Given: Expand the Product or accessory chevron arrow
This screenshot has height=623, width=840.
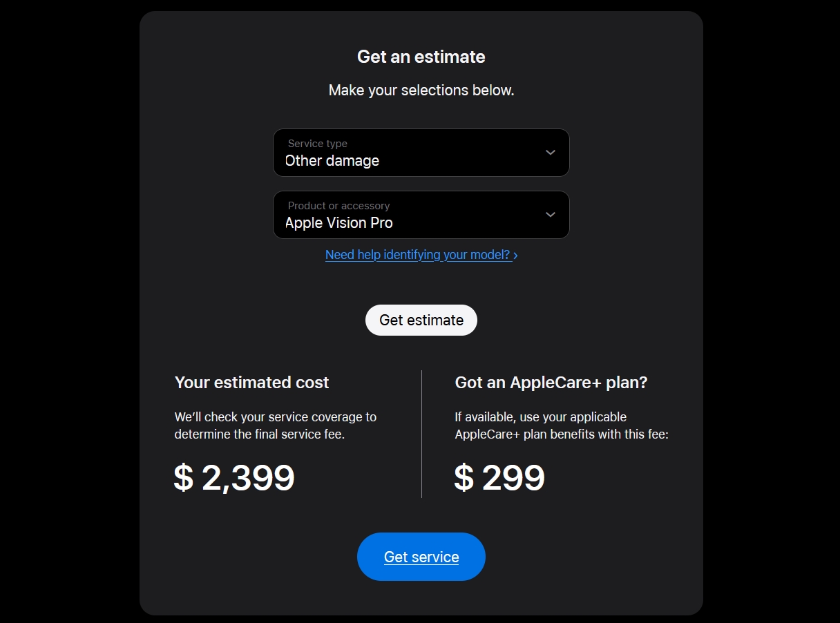Looking at the screenshot, I should pos(551,215).
